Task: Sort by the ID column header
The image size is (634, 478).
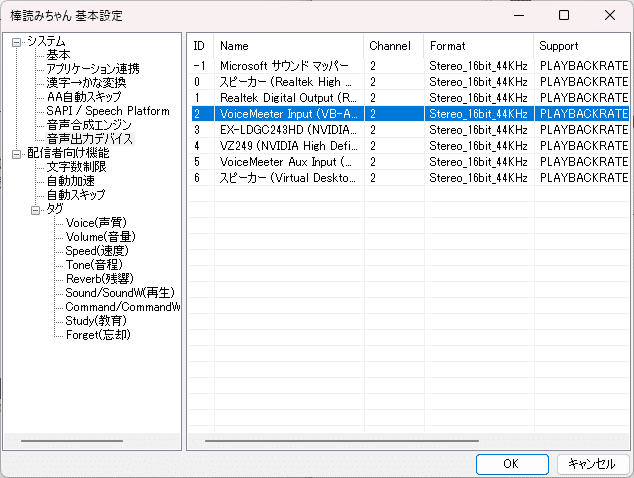Action: point(201,46)
